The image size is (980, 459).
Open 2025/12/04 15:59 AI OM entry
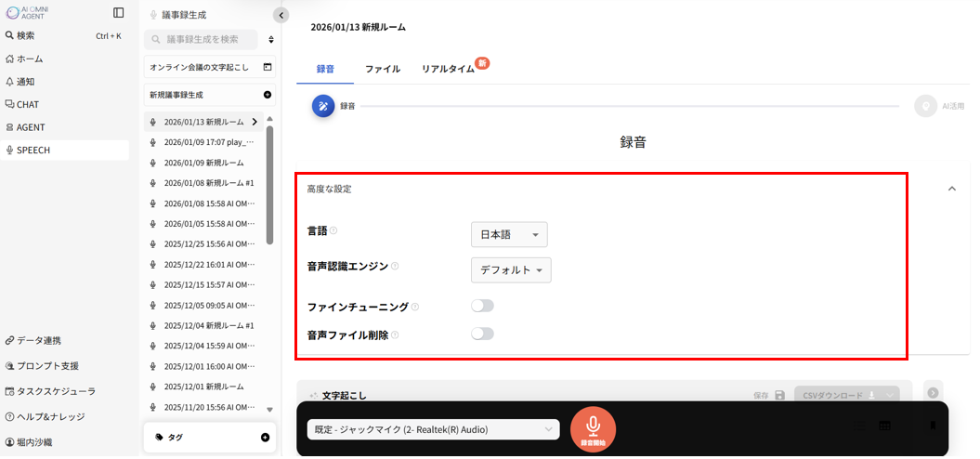pos(203,346)
